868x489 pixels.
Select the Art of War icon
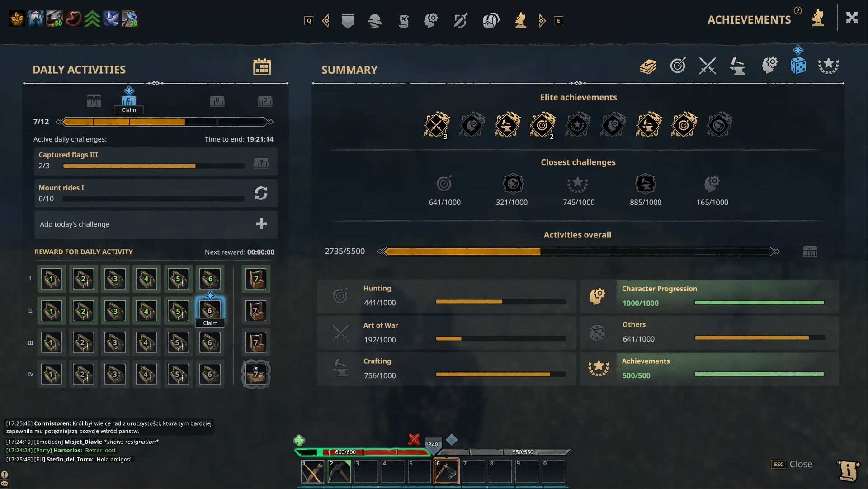[x=339, y=332]
